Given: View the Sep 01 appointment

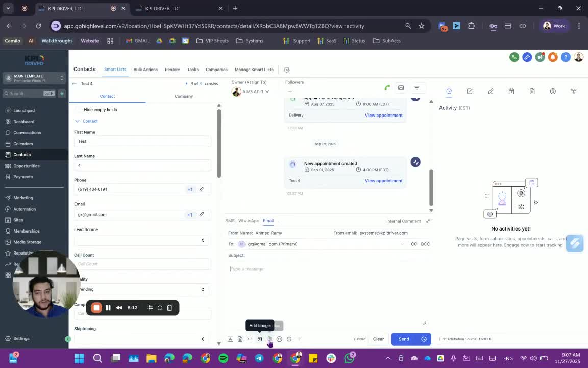Looking at the screenshot, I should point(384,181).
